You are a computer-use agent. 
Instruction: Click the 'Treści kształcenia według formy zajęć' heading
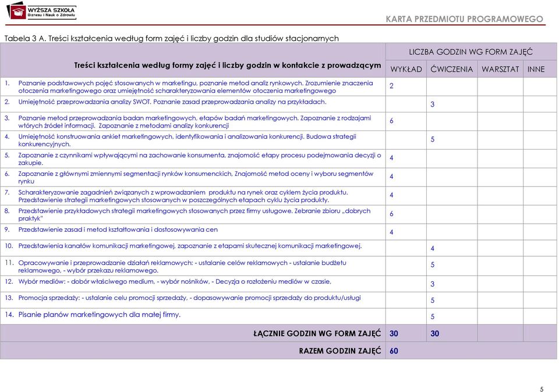pos(228,65)
